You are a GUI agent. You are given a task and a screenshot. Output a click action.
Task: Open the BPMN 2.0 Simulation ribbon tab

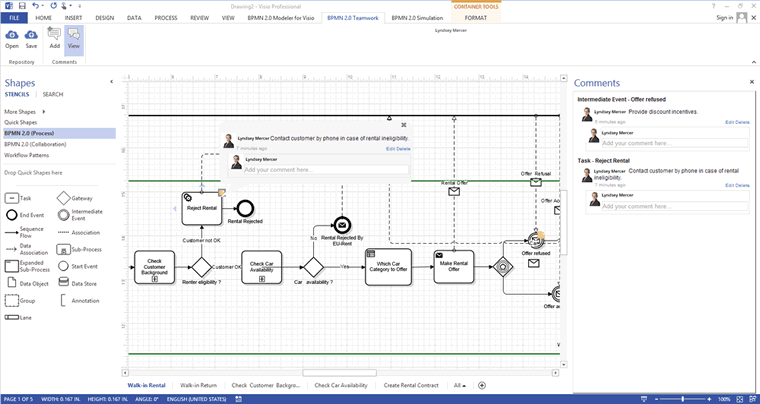(x=417, y=18)
